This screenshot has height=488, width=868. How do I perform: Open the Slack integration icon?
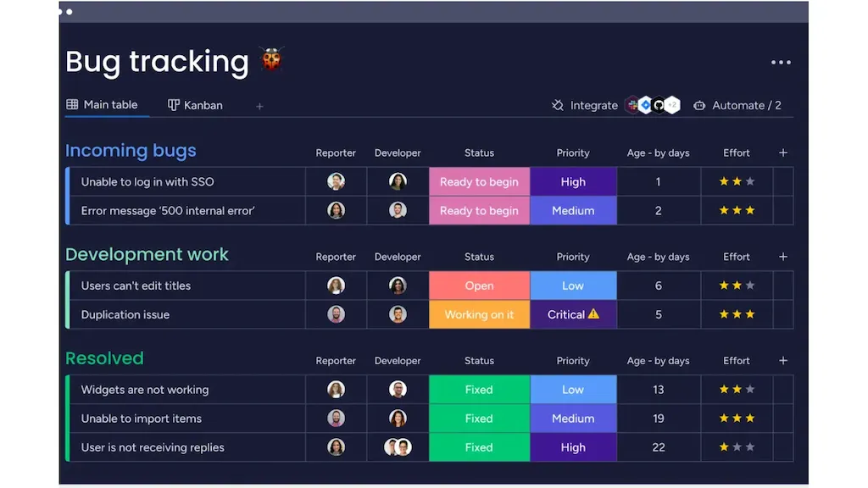(632, 105)
